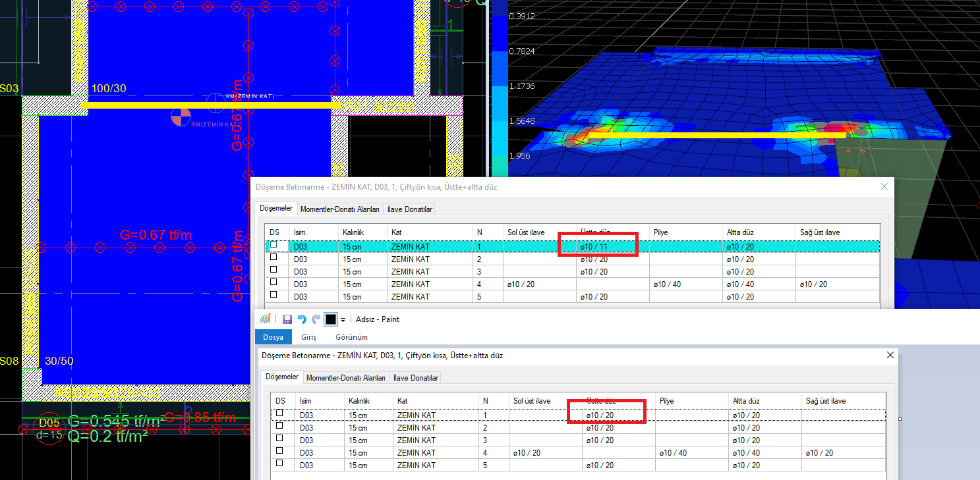The height and width of the screenshot is (480, 980).
Task: Expand Customize Quick Access Toolbar arrow in Paint
Action: tap(343, 320)
